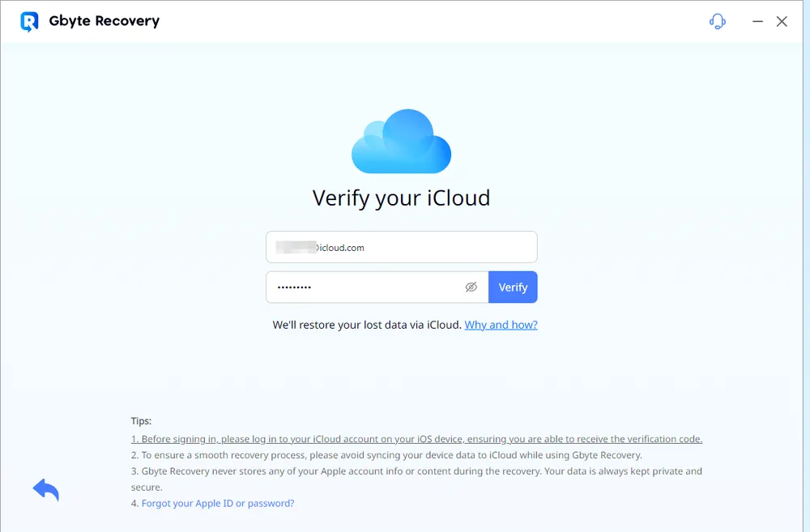Open 'Forgot your Apple ID or password?' link

pyautogui.click(x=218, y=503)
